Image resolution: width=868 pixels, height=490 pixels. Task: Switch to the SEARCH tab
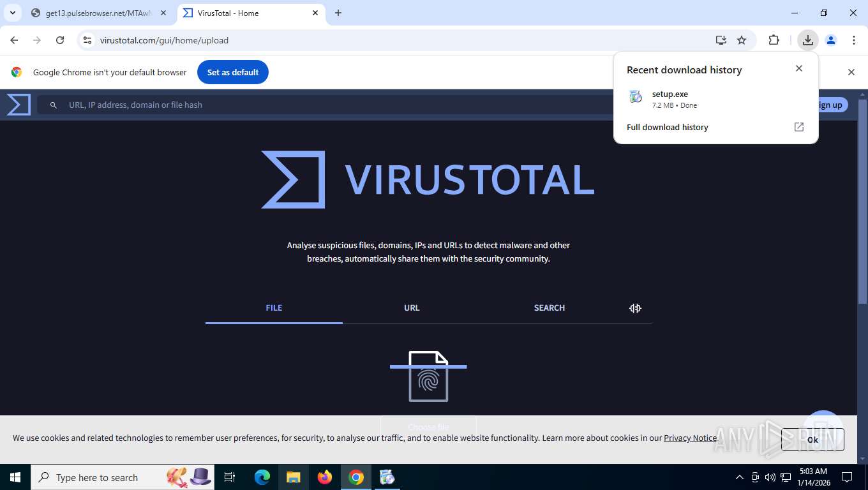(x=550, y=308)
